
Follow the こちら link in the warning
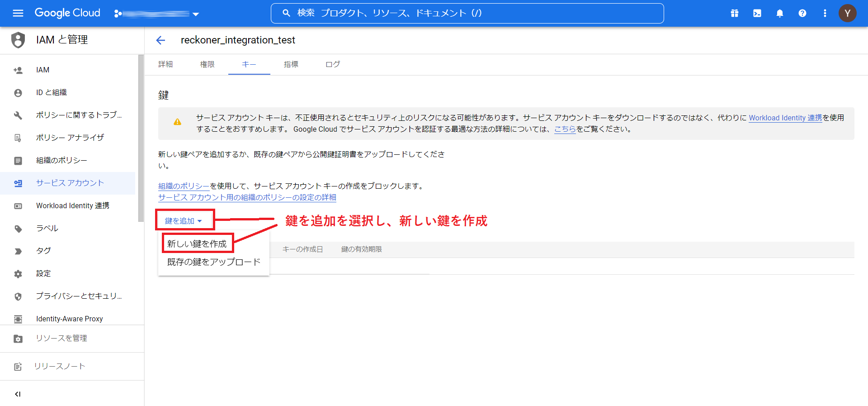[x=565, y=129]
